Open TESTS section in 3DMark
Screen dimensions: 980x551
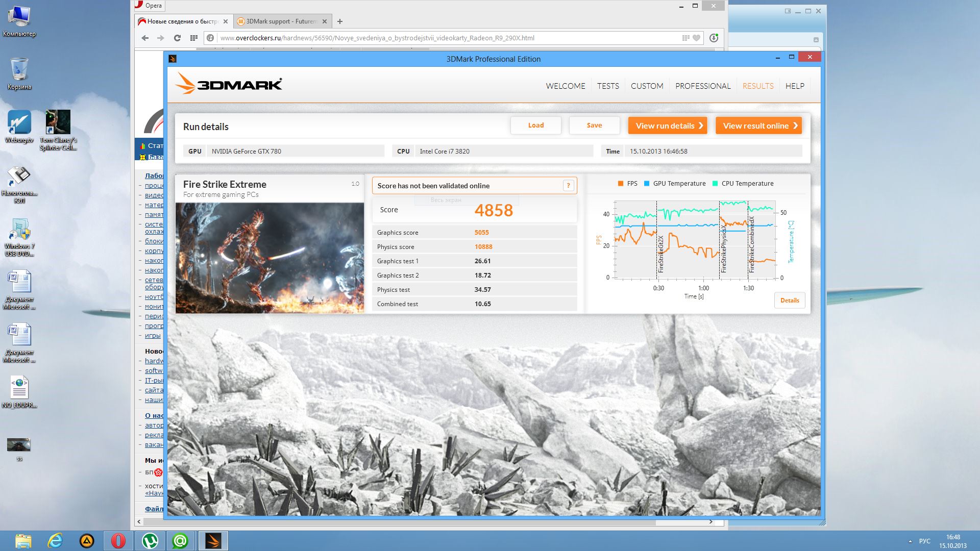tap(608, 86)
